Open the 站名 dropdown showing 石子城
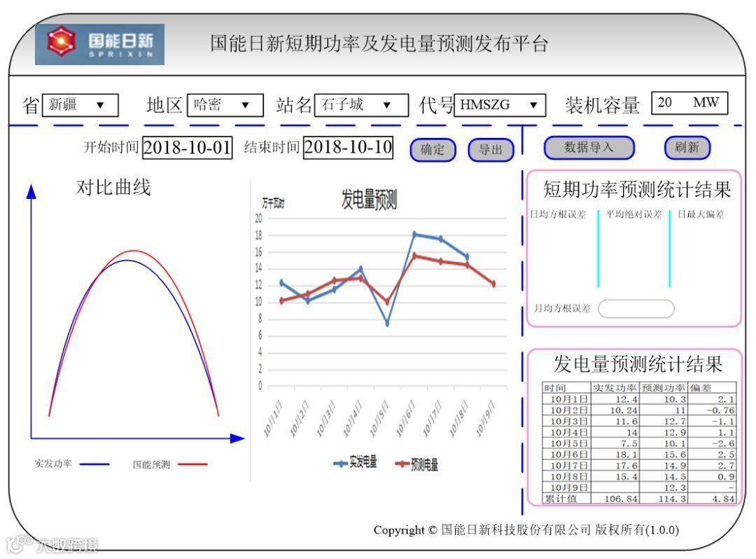 point(362,105)
